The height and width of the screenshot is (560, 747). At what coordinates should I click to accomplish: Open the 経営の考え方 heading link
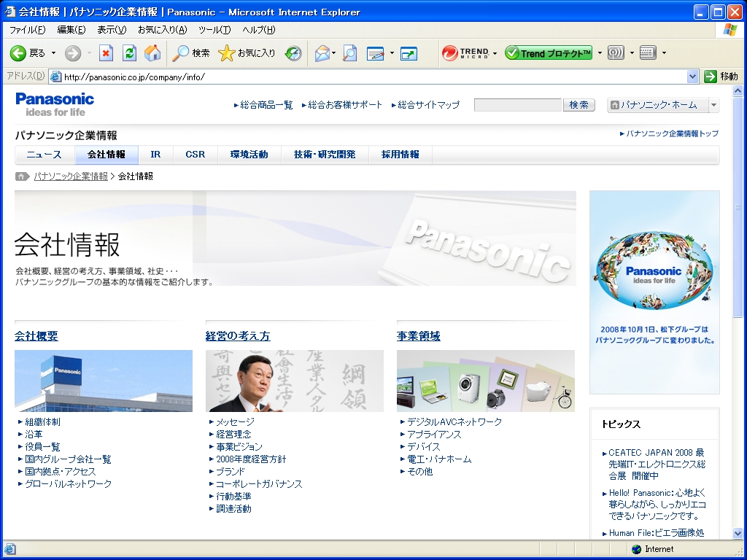(238, 336)
